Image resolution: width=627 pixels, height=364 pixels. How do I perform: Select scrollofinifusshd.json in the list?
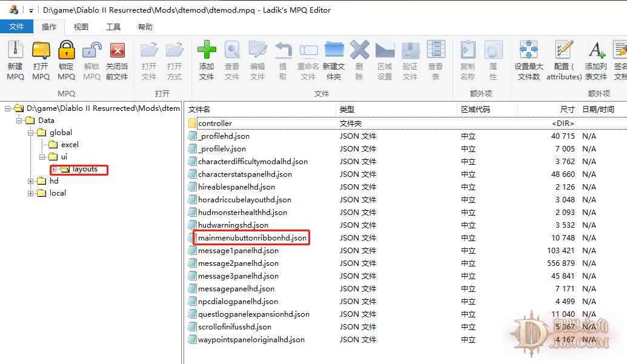point(234,327)
